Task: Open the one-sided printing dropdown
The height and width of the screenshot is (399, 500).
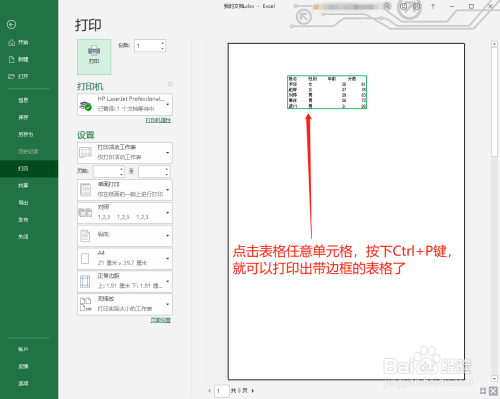Action: click(x=125, y=190)
